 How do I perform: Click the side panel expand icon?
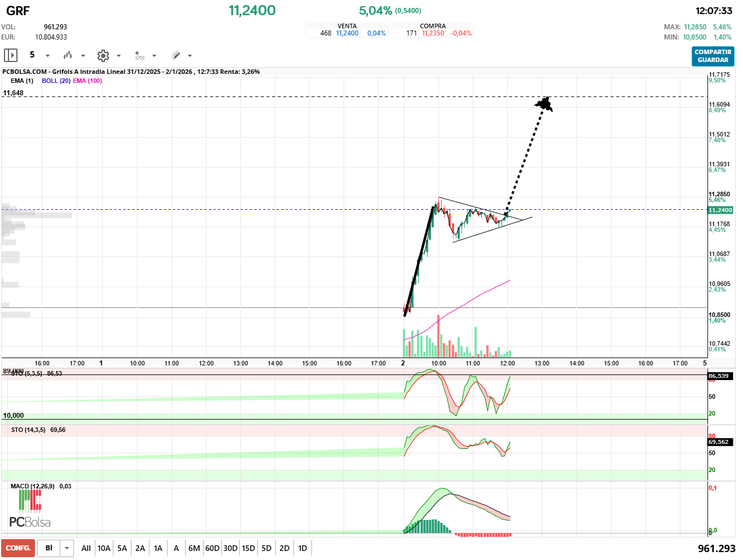(x=11, y=55)
